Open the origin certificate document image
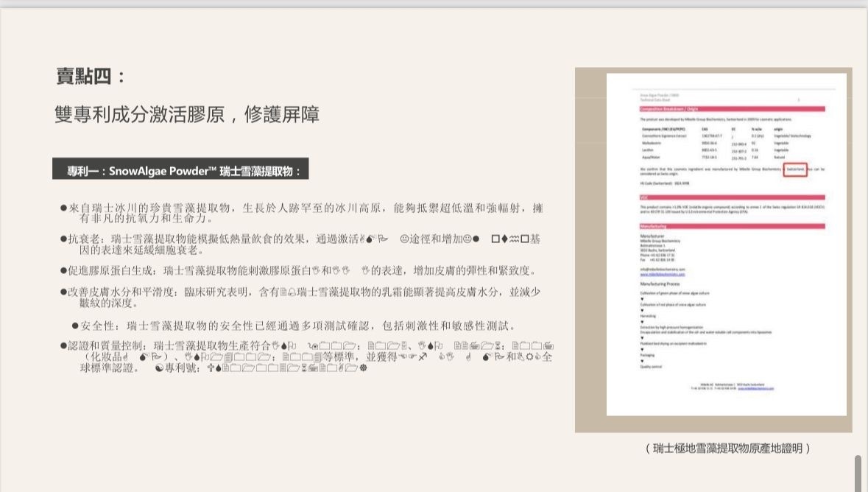The image size is (868, 492). coord(725,243)
